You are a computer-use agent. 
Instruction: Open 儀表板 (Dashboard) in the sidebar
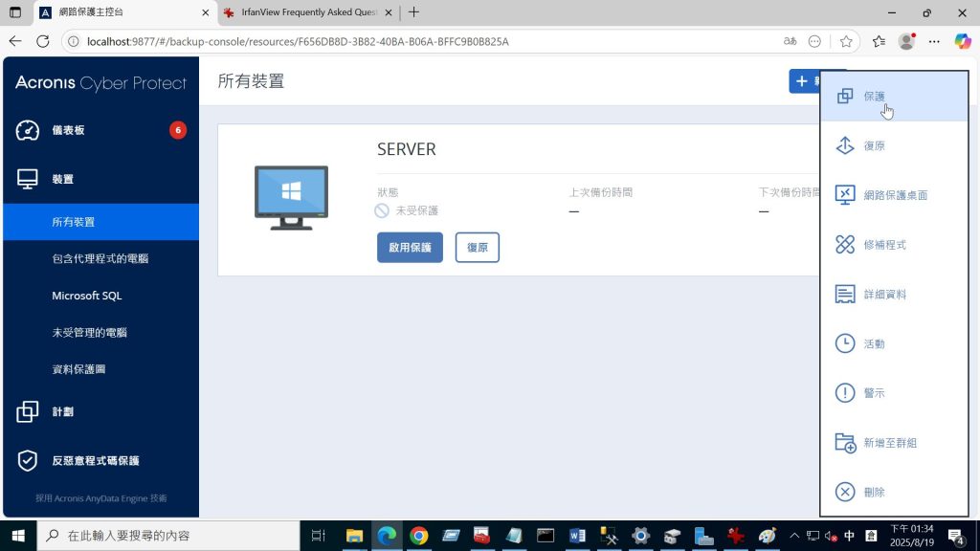(x=68, y=130)
